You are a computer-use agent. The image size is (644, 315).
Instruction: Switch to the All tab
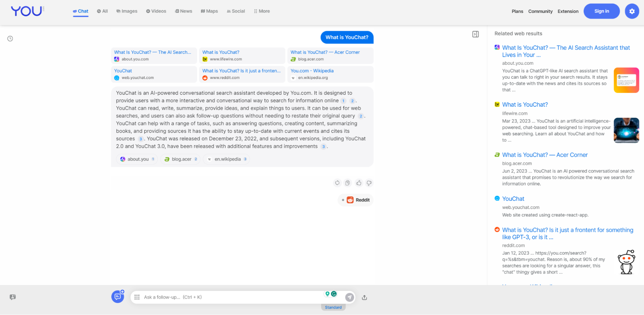pyautogui.click(x=102, y=11)
